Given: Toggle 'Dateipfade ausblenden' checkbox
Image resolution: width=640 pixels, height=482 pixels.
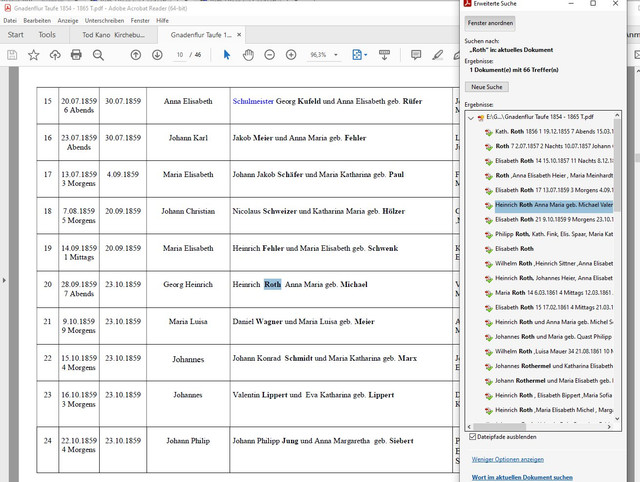Looking at the screenshot, I should point(473,437).
